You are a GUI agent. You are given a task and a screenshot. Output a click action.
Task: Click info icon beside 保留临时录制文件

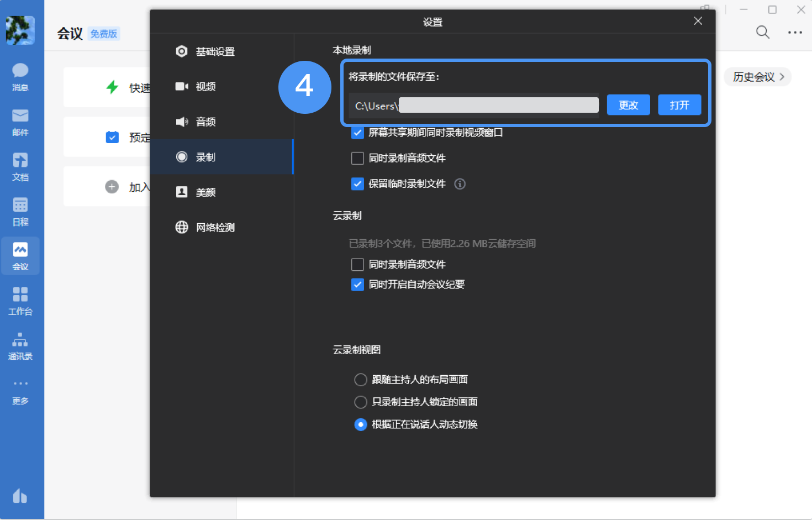[x=460, y=184]
